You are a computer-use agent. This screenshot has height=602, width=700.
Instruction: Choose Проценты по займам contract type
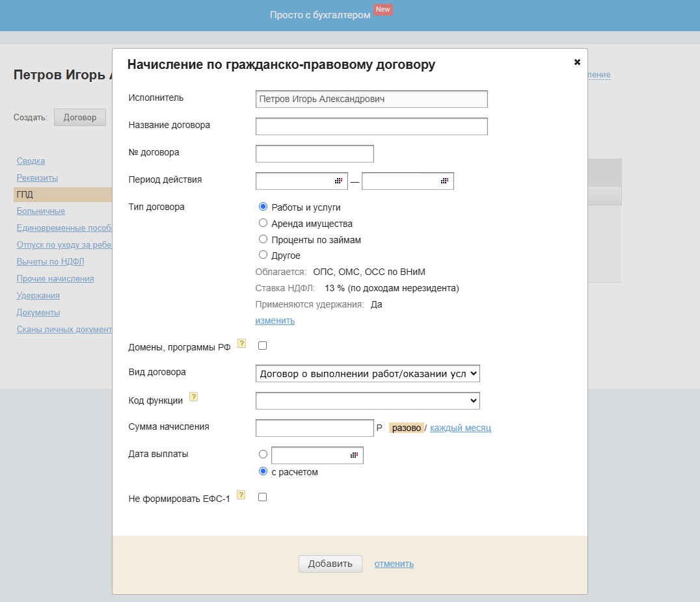[x=263, y=239]
